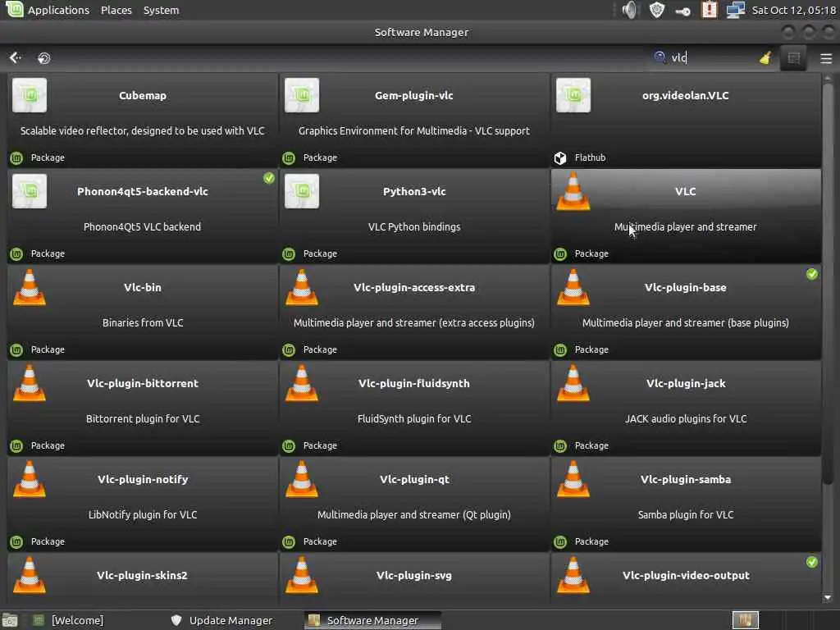Click the 'FluidSynth plugin for VLC' text

pos(414,418)
